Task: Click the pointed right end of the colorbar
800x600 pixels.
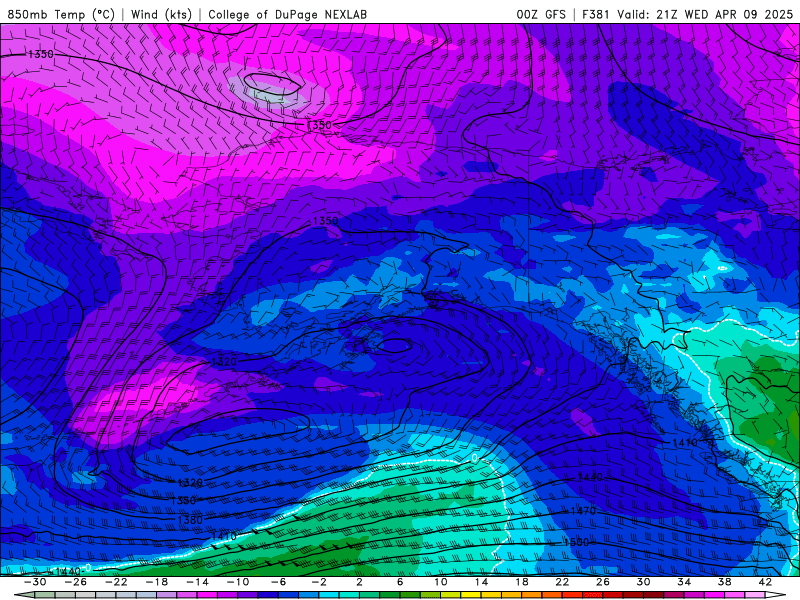Action: click(774, 595)
